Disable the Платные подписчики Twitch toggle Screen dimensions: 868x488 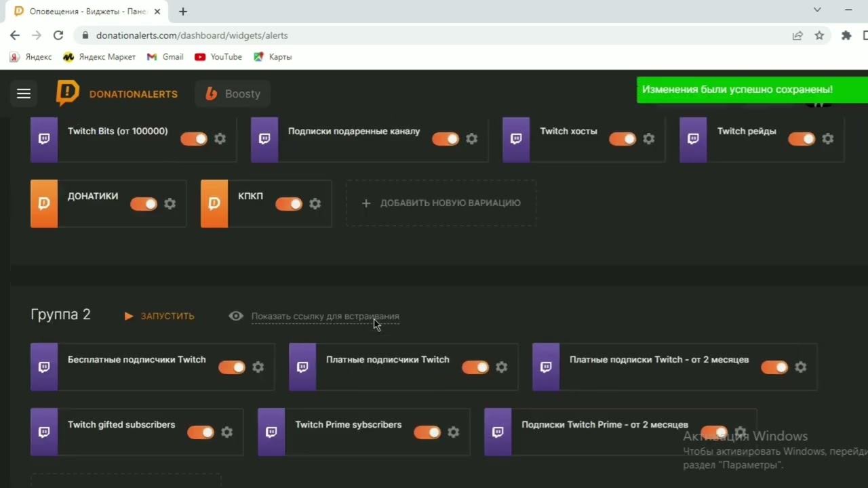475,367
